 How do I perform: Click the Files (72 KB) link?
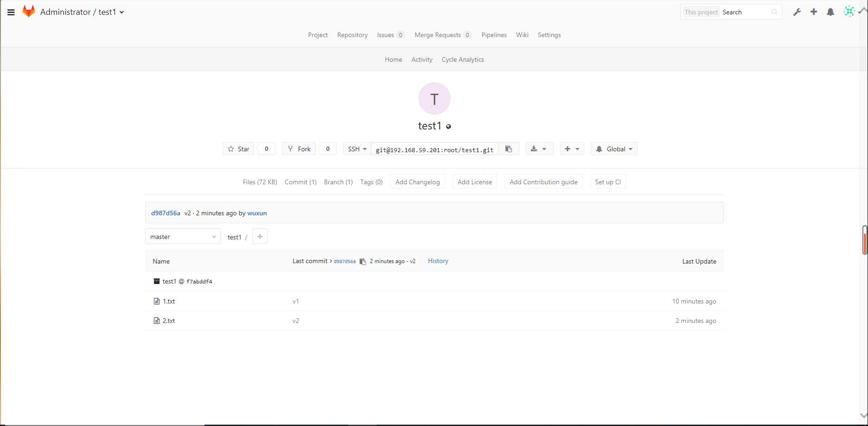click(x=260, y=182)
